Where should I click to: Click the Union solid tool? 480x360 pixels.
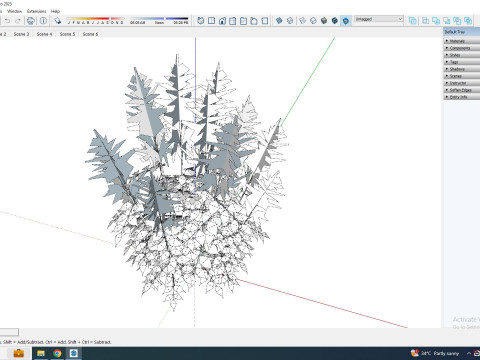(436, 21)
